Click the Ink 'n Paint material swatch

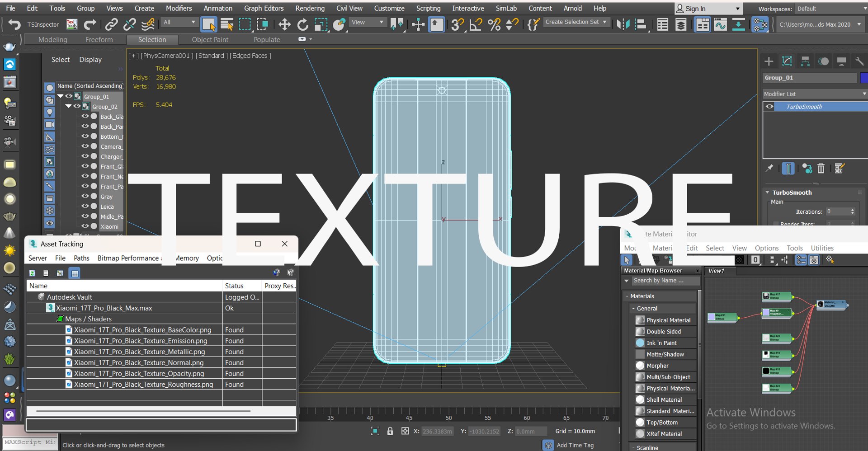coord(640,343)
